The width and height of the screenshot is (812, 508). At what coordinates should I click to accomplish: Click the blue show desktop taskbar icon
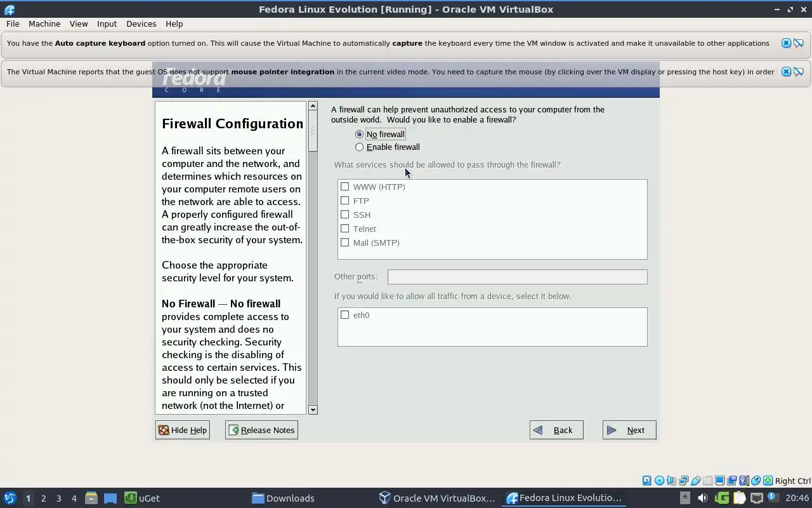tap(110, 498)
